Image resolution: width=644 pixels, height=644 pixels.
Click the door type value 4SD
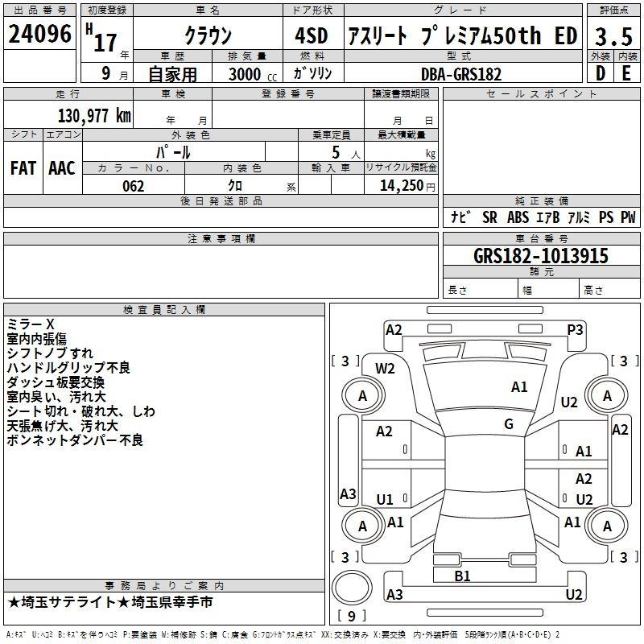tap(312, 35)
